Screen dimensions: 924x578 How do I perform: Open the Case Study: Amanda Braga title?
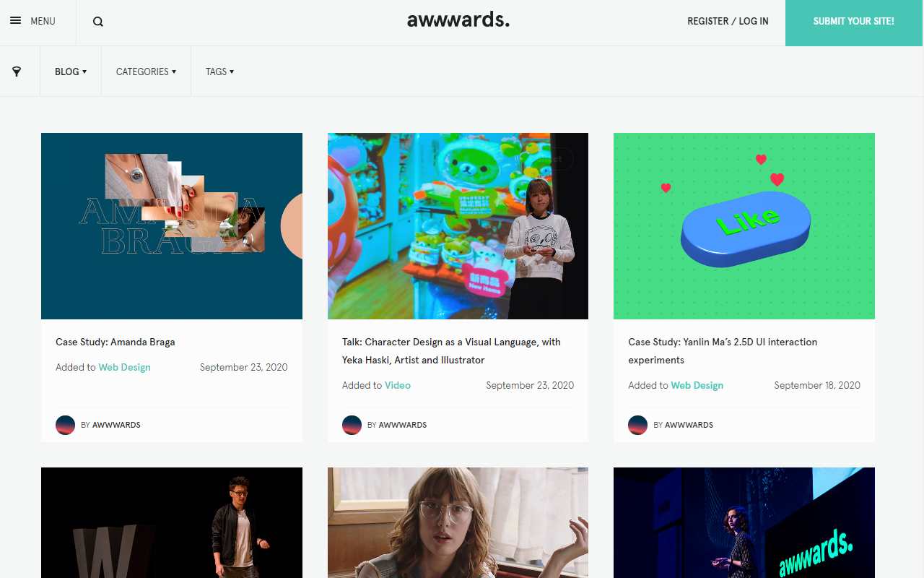115,342
